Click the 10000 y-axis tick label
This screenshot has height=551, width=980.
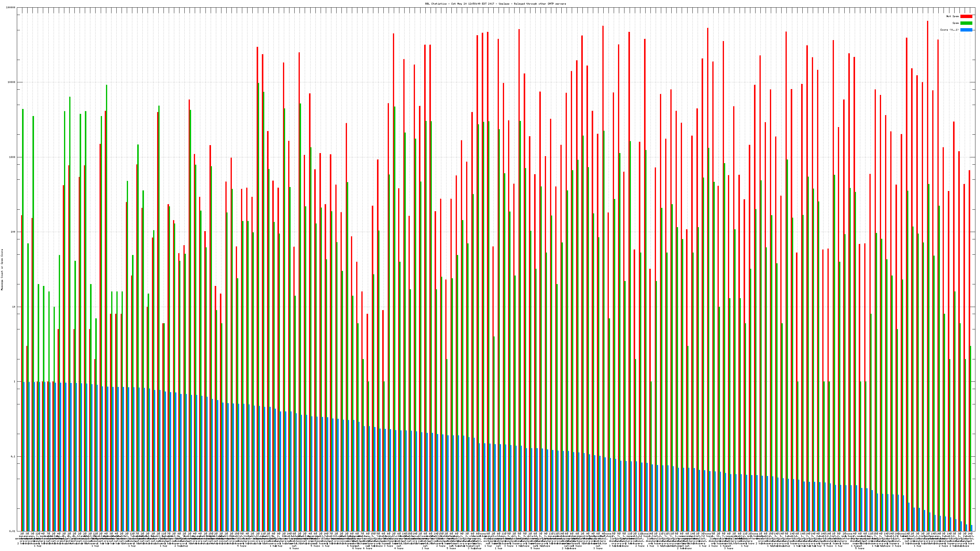click(12, 83)
